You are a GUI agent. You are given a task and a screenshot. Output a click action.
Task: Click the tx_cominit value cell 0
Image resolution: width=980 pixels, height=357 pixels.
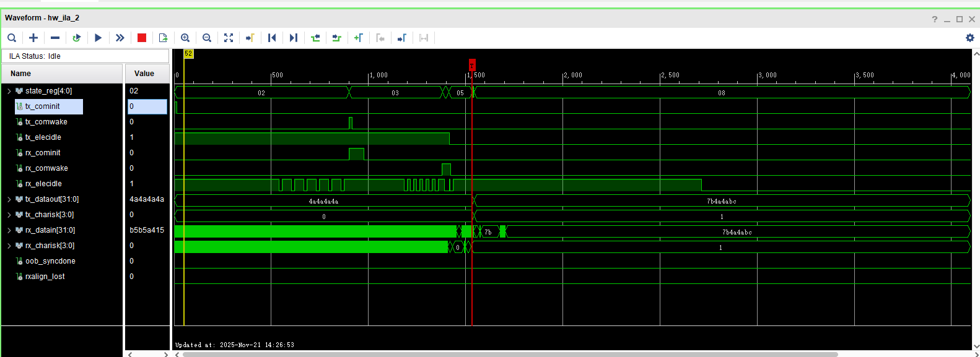pos(147,106)
